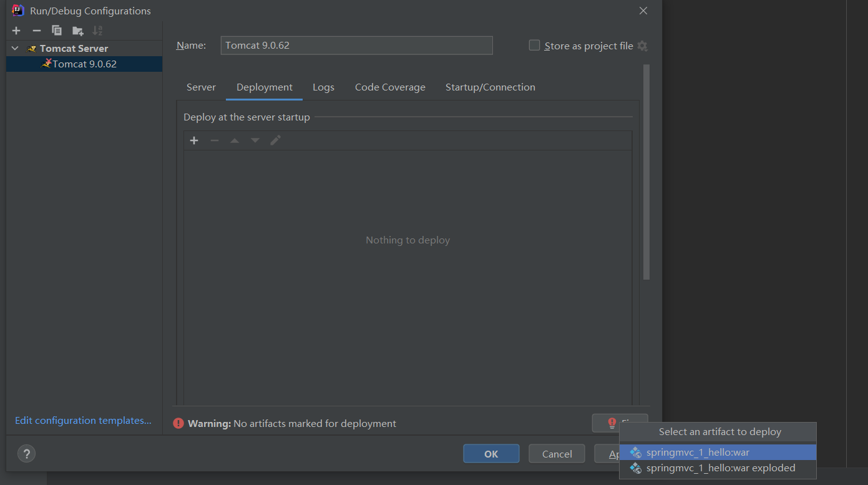Image resolution: width=868 pixels, height=485 pixels.
Task: Switch to the Code Coverage tab
Action: [390, 87]
